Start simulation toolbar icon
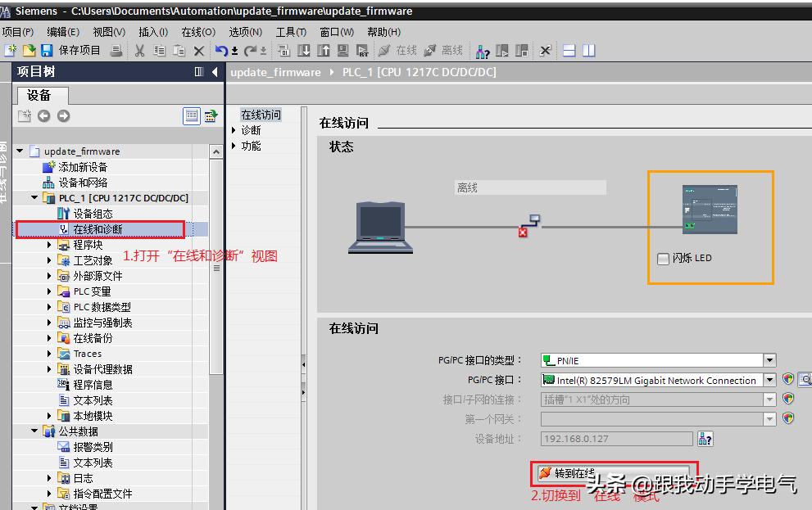Screen dimensions: 812x510 click(342, 50)
